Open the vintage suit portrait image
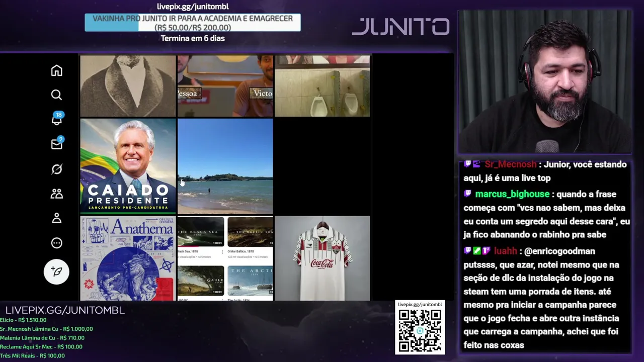The height and width of the screenshot is (362, 644). [x=128, y=86]
